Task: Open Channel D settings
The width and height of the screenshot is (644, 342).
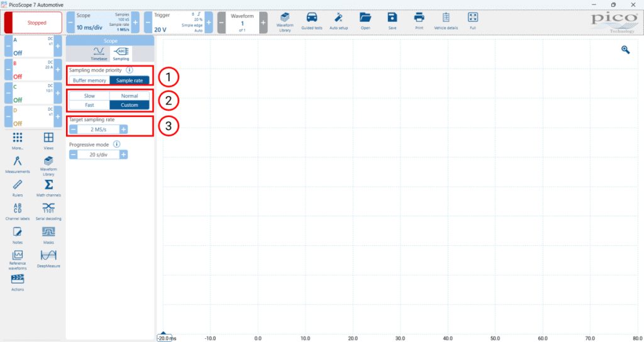Action: coord(33,116)
